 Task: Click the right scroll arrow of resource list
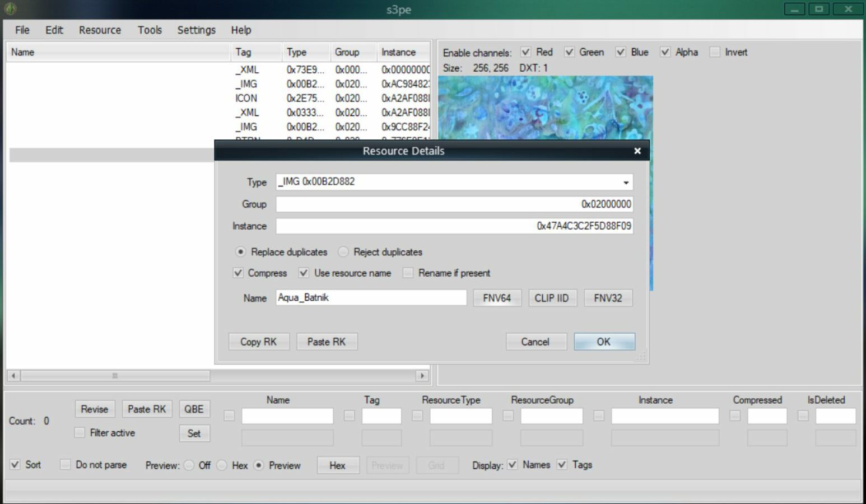pos(422,375)
